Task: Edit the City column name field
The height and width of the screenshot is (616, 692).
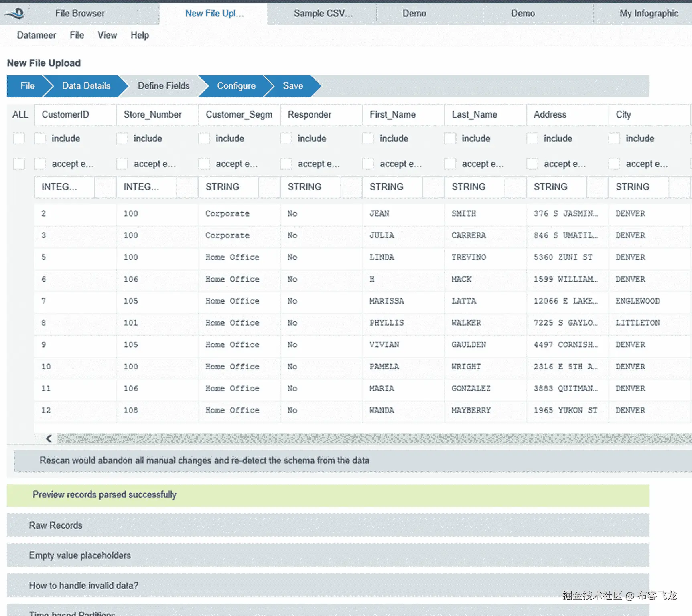Action: click(x=649, y=115)
